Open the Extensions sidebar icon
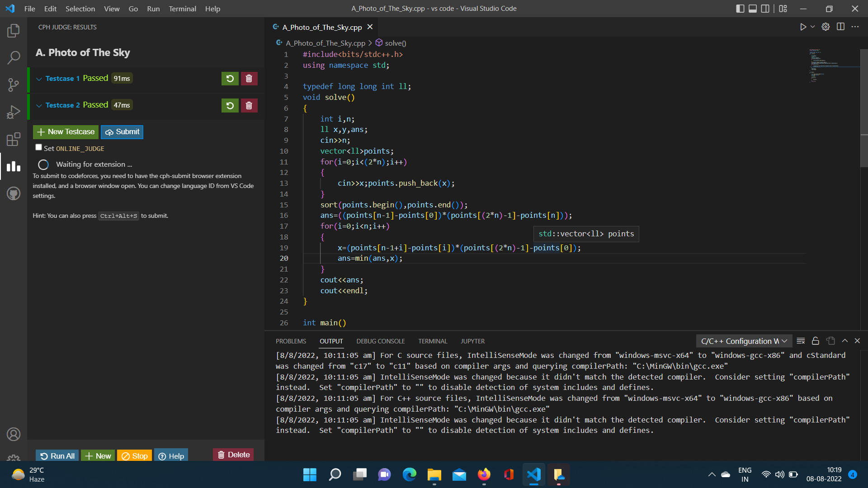Screen dimensions: 868x488 pyautogui.click(x=14, y=139)
